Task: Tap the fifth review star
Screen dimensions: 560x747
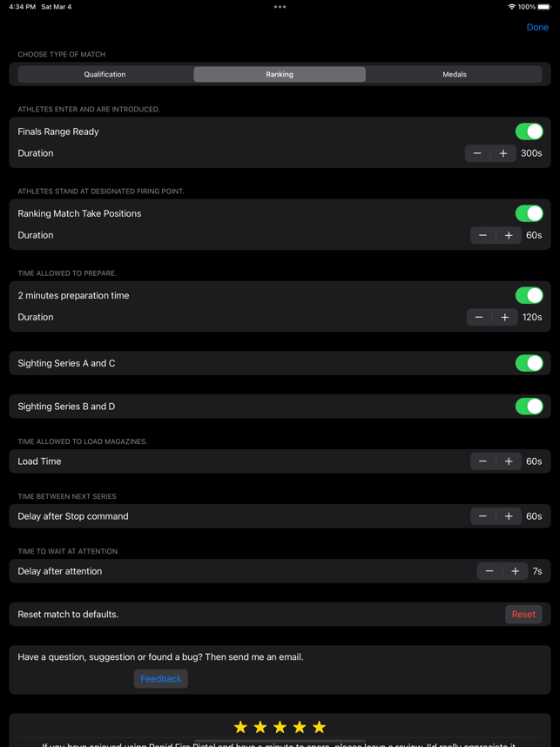Action: point(320,727)
